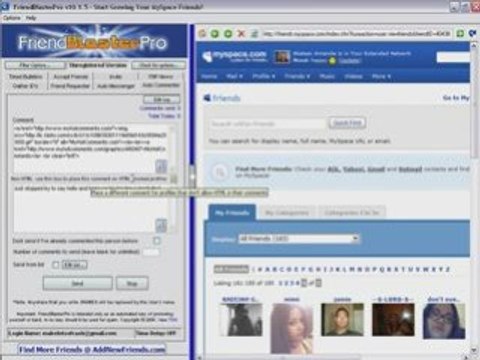The image size is (480, 360).
Task: Select the My Categories tab
Action: 287,213
